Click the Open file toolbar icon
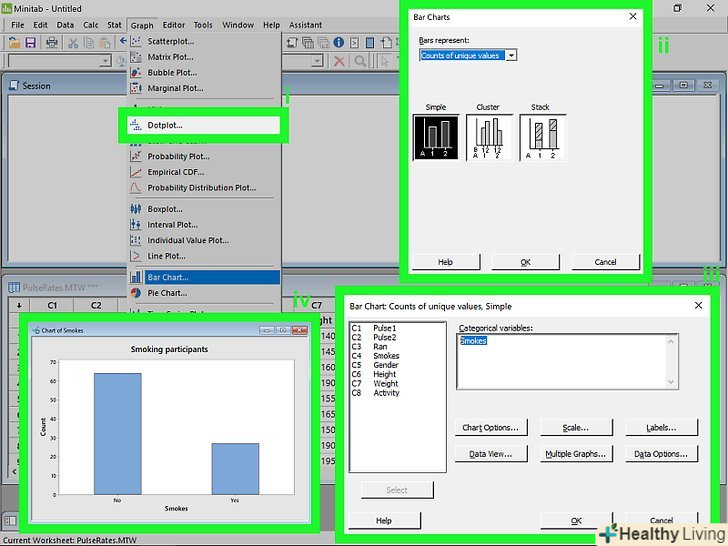This screenshot has width=728, height=546. (14, 43)
